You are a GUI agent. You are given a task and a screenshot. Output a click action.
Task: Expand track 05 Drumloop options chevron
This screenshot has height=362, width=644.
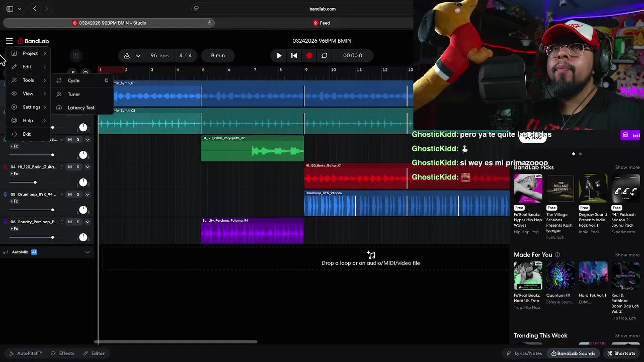(x=87, y=195)
